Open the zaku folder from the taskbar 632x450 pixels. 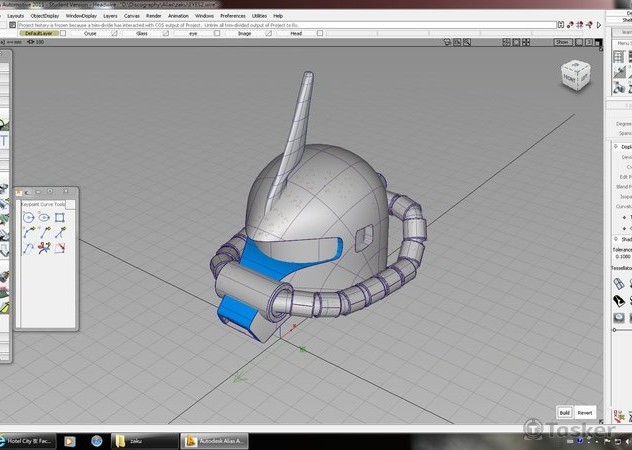[x=137, y=441]
